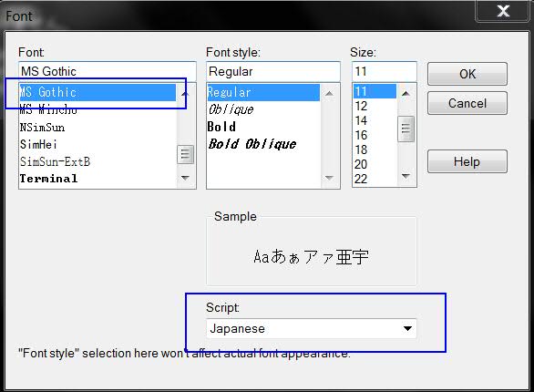
Task: Choose Bold Oblique font style
Action: [263, 144]
